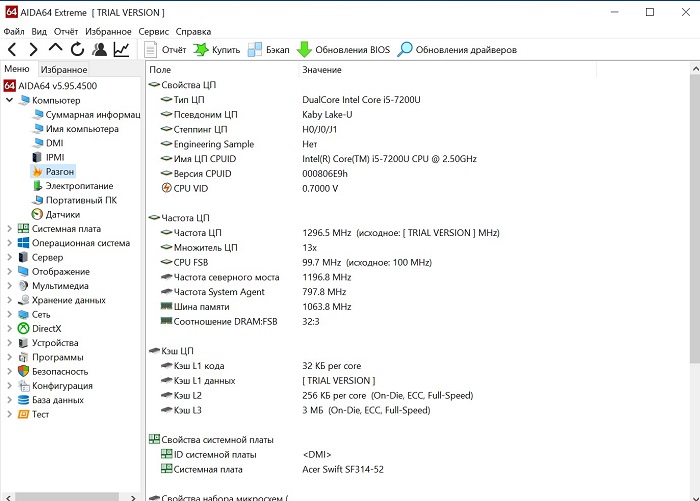Expand the Отображение node
This screenshot has height=501, width=700.
click(9, 271)
